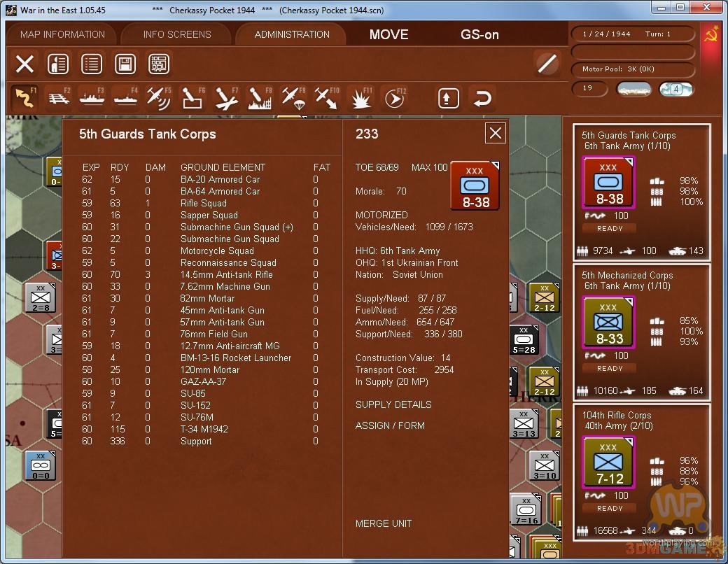Screen dimensions: 728x564
Task: Close the 5th Guards Tank Corps detail window
Action: pos(496,133)
